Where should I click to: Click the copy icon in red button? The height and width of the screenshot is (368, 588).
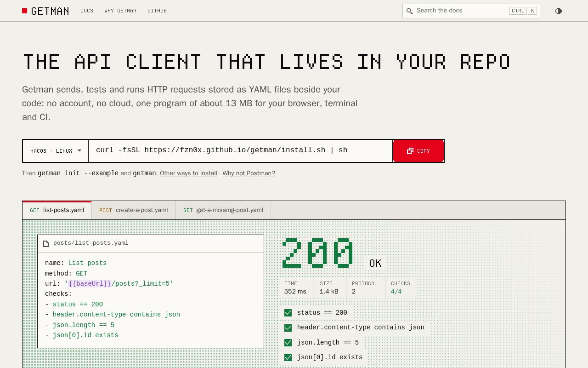pos(410,151)
